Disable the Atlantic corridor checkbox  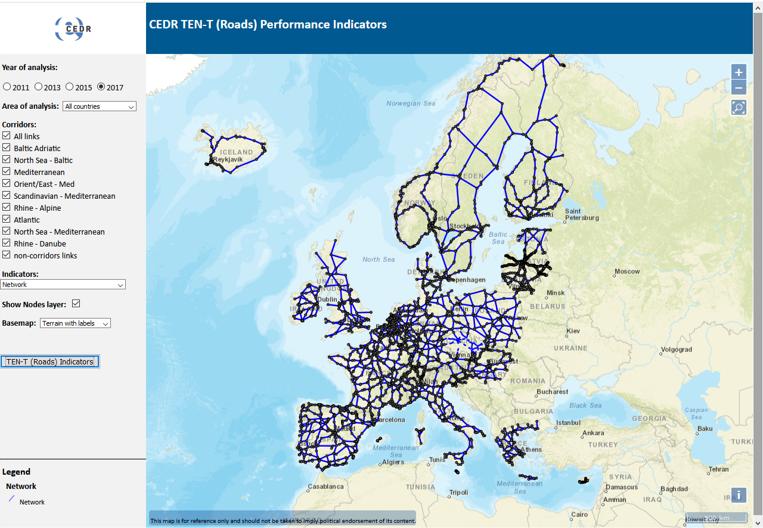(6, 219)
